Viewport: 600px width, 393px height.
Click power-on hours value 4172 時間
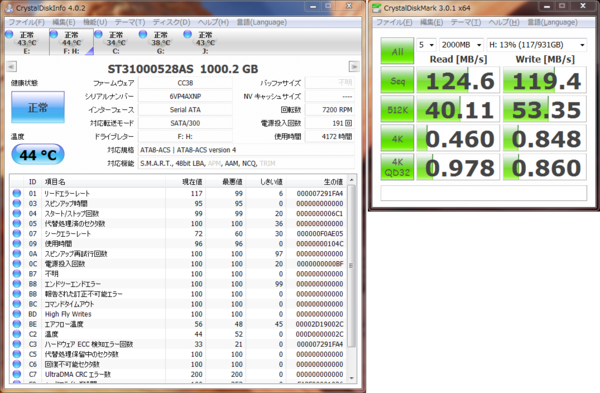coord(330,137)
